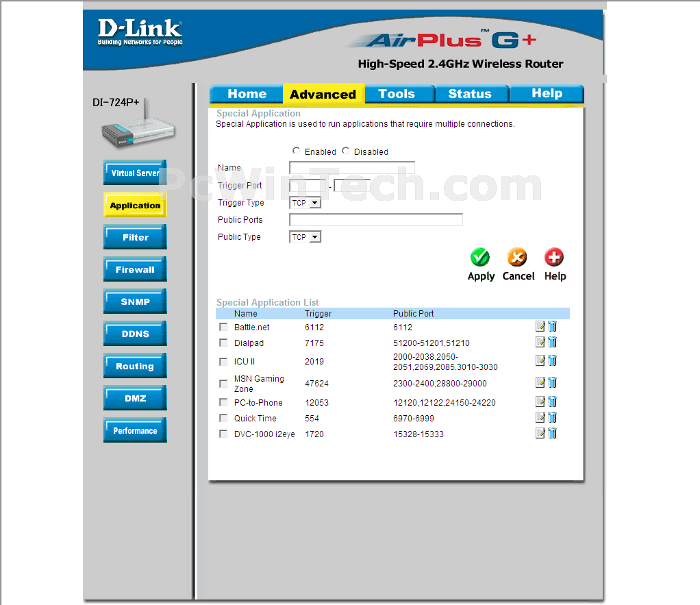Open the DMZ settings page
The height and width of the screenshot is (605, 700).
coord(135,398)
